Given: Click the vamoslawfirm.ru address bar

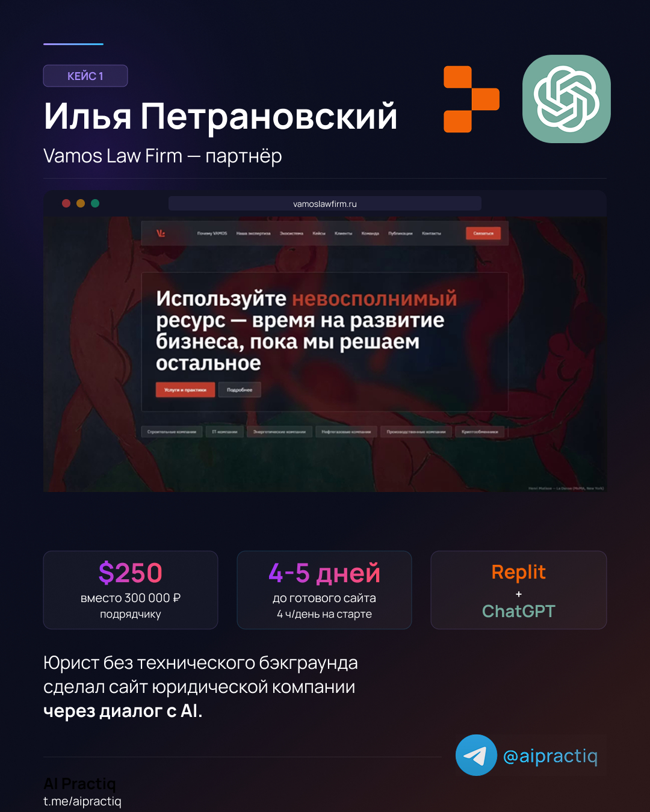Looking at the screenshot, I should click(325, 204).
